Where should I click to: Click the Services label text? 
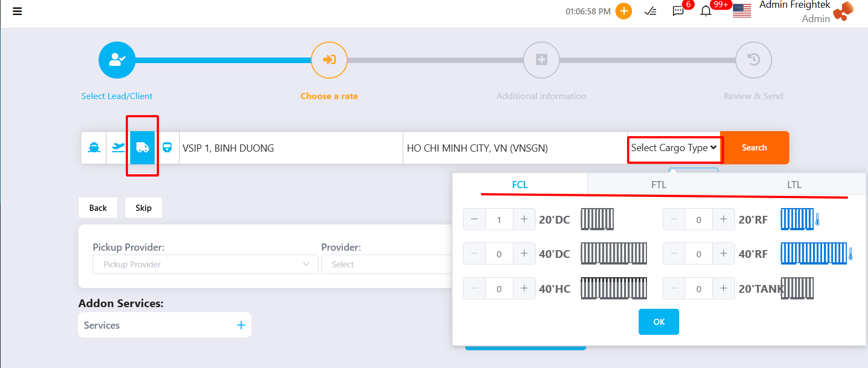click(x=102, y=325)
